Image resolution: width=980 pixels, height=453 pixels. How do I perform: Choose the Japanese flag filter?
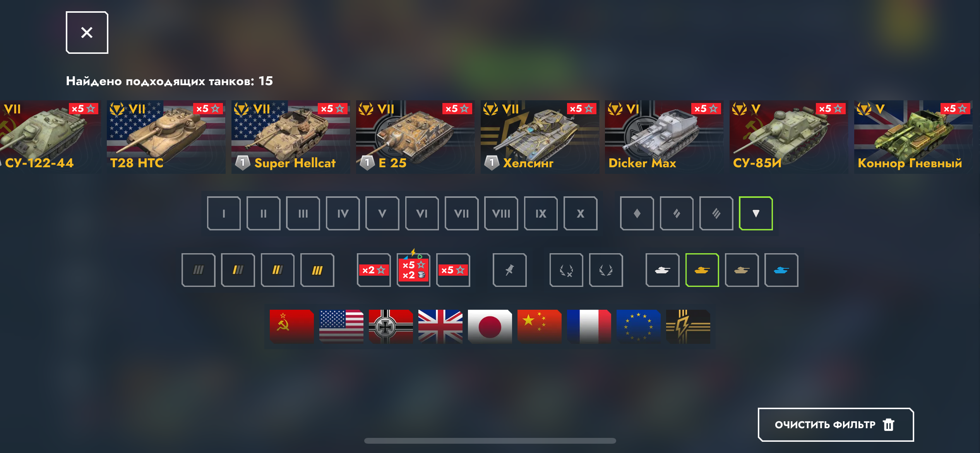coord(490,326)
